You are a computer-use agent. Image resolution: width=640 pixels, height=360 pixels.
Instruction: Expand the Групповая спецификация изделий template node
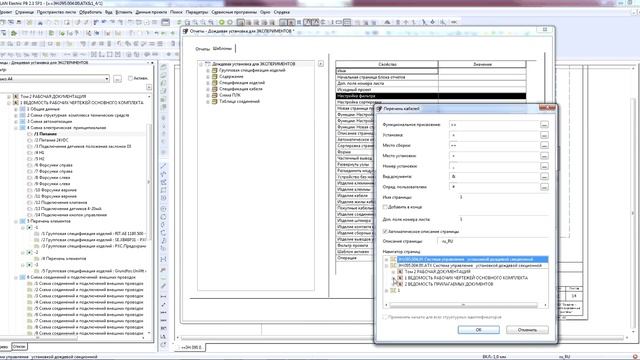click(x=208, y=70)
